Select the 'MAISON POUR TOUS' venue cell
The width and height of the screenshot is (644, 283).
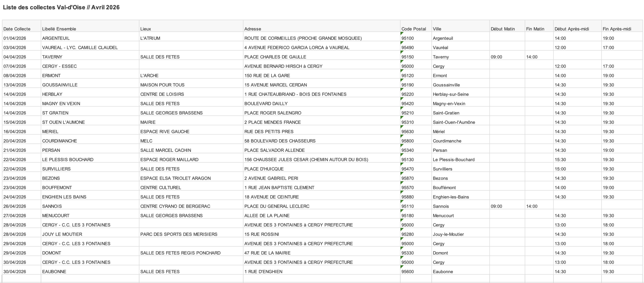(x=162, y=85)
